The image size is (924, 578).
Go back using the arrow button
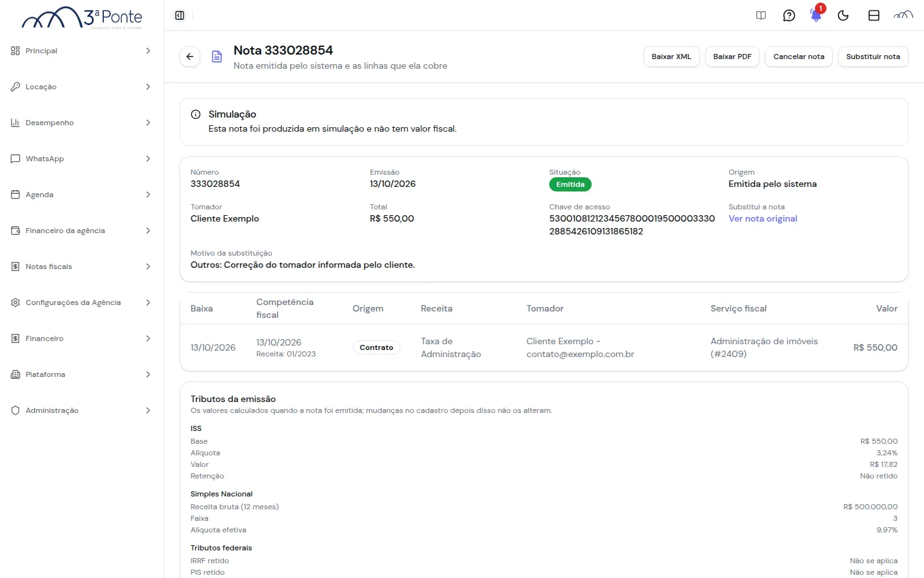coord(190,57)
